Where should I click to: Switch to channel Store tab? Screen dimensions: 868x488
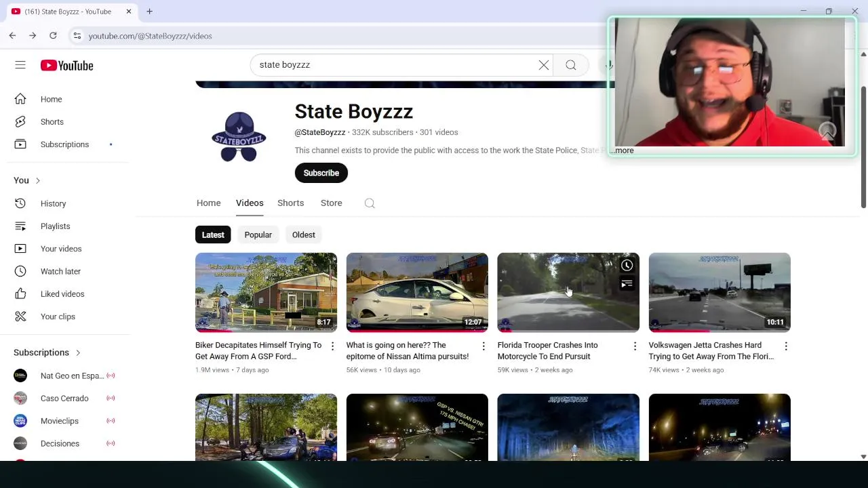click(x=331, y=203)
